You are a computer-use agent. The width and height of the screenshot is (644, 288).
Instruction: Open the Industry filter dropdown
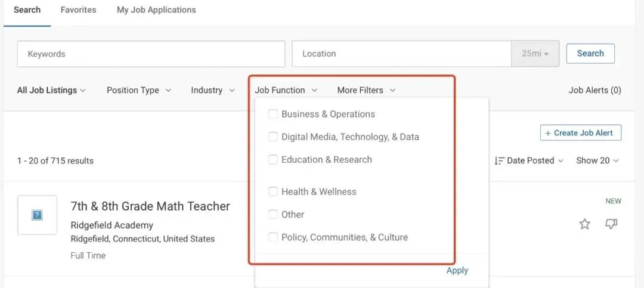pyautogui.click(x=212, y=91)
